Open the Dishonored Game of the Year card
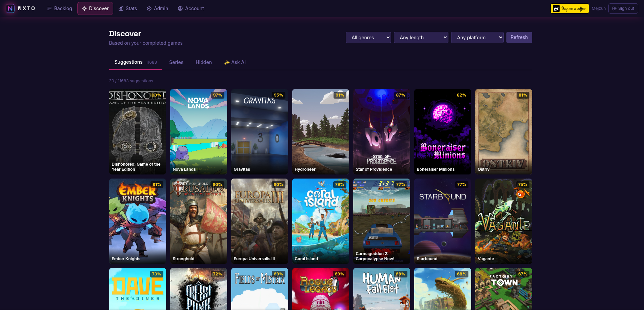Screen dimensions: 644x310 138,132
